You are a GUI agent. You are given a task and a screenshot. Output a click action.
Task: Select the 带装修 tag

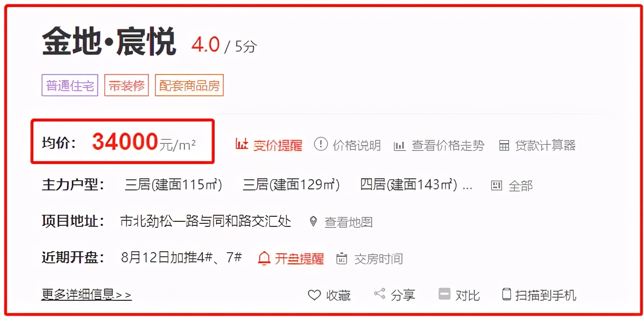pos(127,86)
